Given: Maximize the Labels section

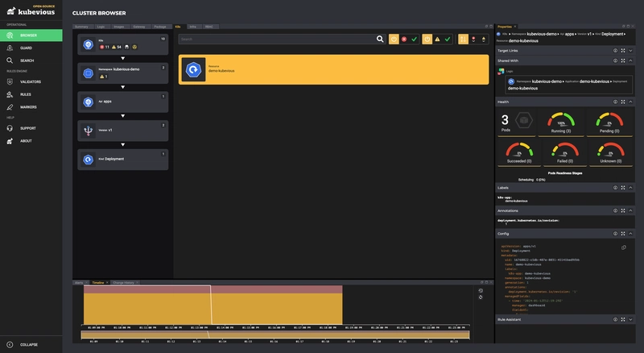Looking at the screenshot, I should (623, 188).
